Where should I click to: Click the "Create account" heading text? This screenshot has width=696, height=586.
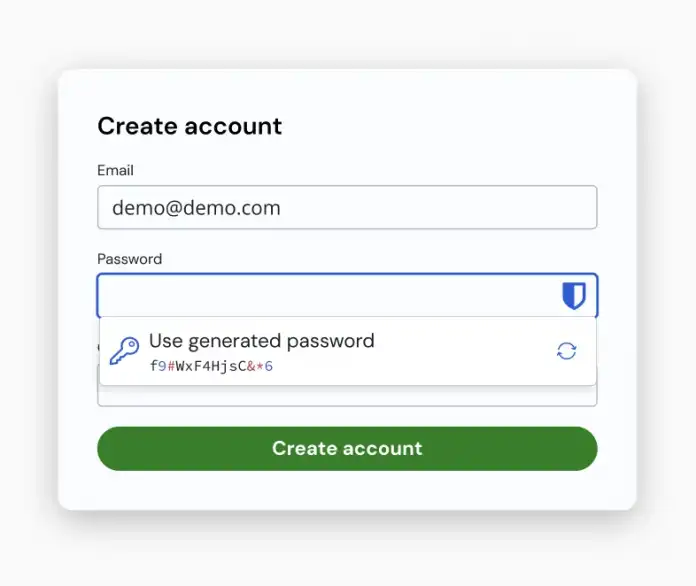click(189, 126)
